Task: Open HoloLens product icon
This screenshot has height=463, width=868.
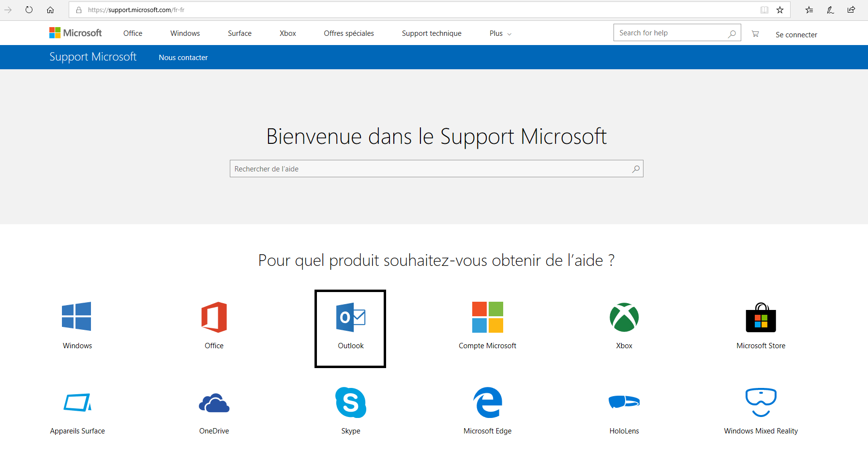Action: (x=624, y=402)
